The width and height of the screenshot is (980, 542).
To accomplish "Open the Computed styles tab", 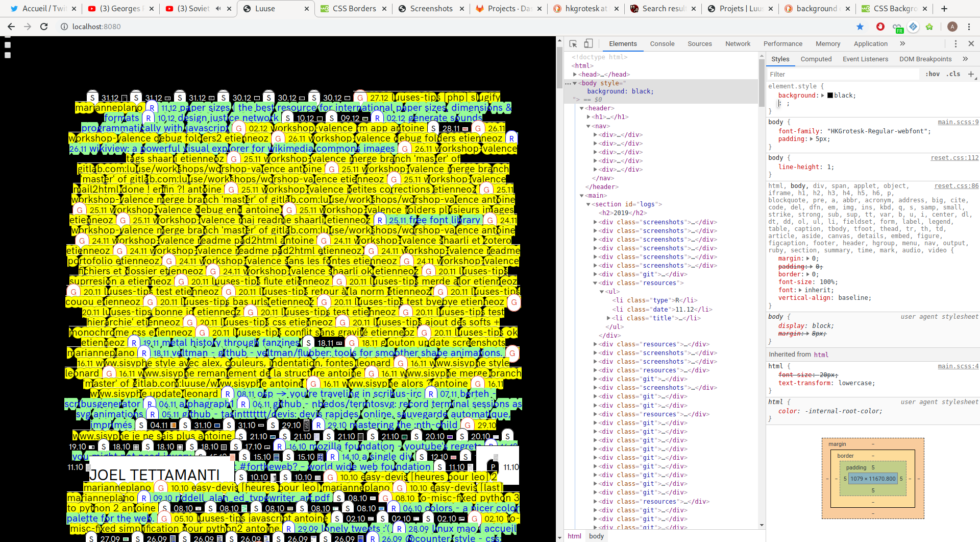I will coord(816,59).
